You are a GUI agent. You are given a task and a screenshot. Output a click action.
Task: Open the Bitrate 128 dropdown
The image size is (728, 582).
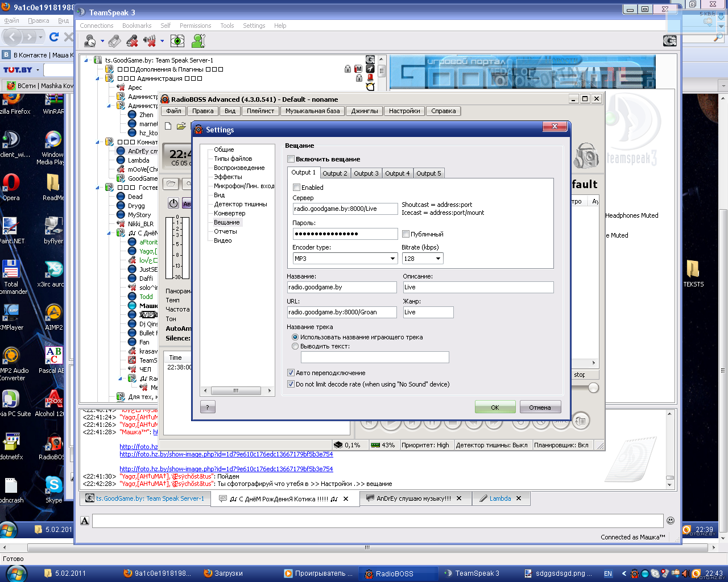click(x=438, y=259)
